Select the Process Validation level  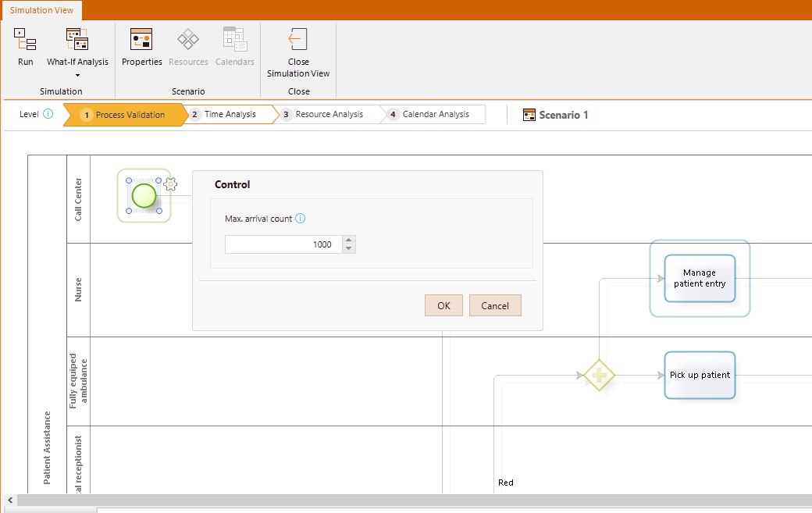coord(124,115)
